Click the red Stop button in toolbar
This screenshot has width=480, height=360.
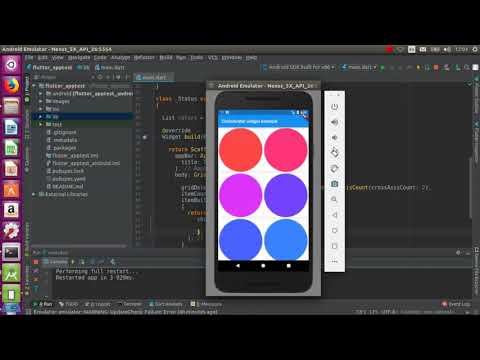[x=436, y=68]
